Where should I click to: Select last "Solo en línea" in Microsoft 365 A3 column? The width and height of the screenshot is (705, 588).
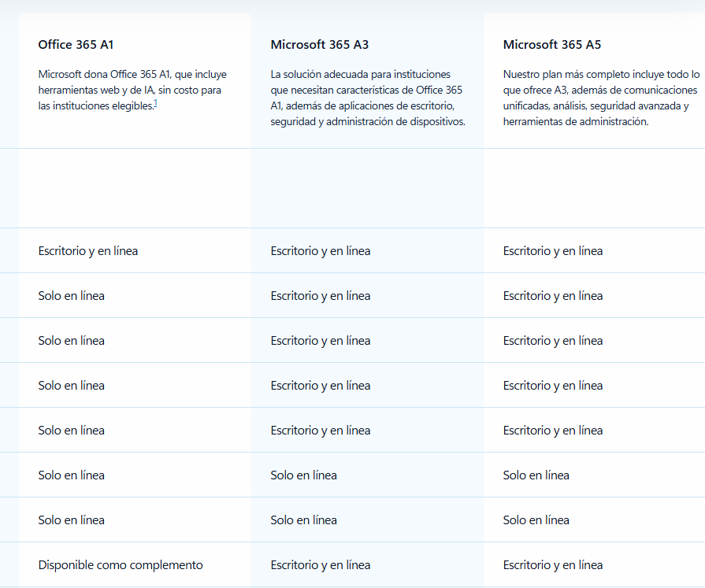pos(304,520)
